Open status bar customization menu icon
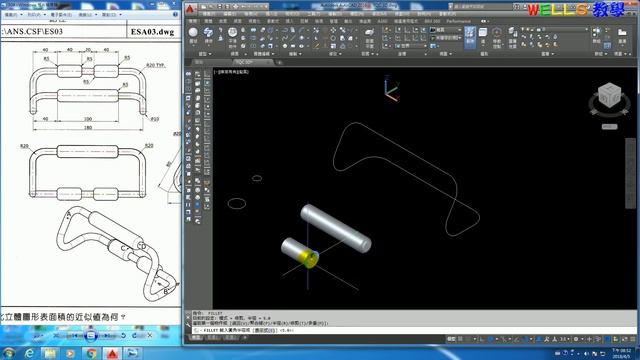Screen dimensions: 640x360 (633, 339)
